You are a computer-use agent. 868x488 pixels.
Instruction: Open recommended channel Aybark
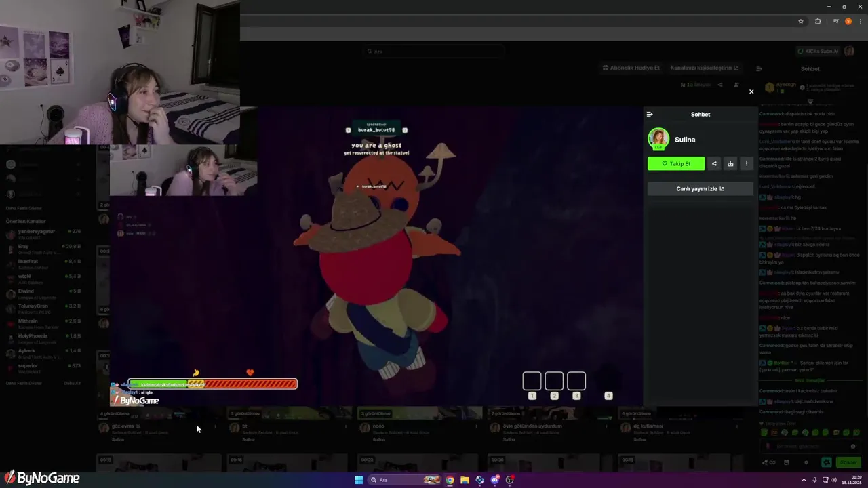click(x=43, y=353)
